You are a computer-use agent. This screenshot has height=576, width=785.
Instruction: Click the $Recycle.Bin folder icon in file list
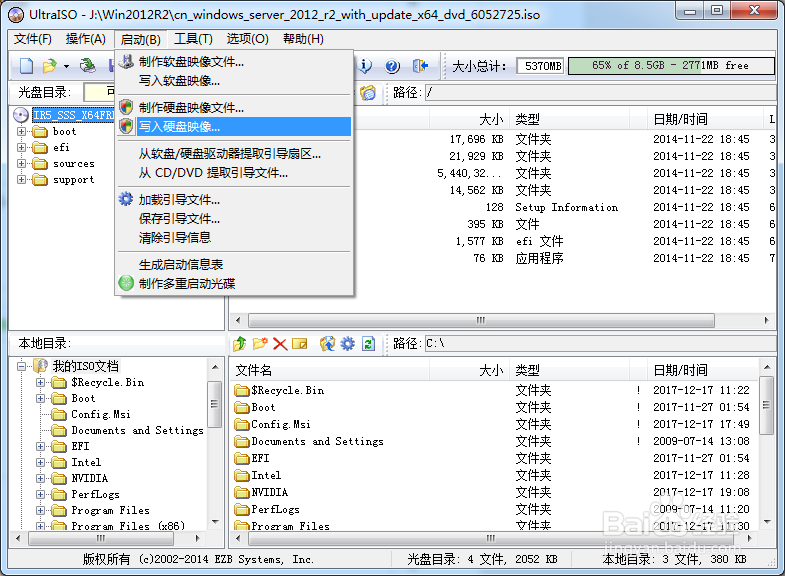tap(242, 390)
